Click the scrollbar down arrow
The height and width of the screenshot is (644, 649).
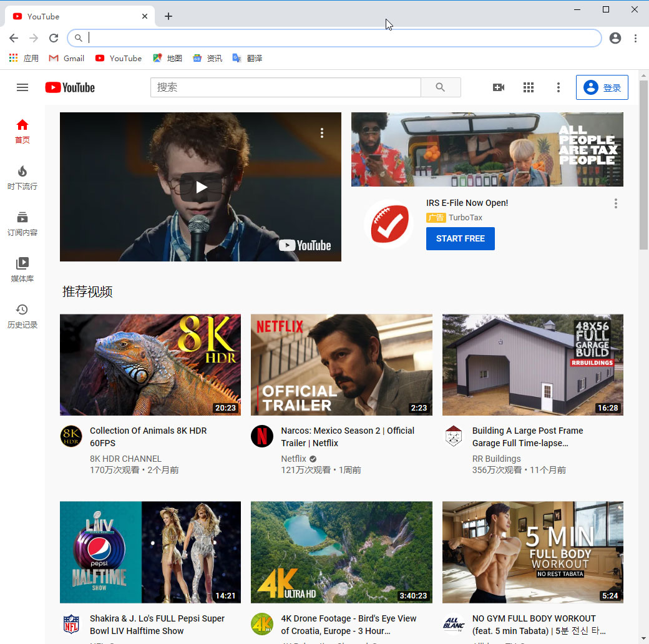click(643, 639)
